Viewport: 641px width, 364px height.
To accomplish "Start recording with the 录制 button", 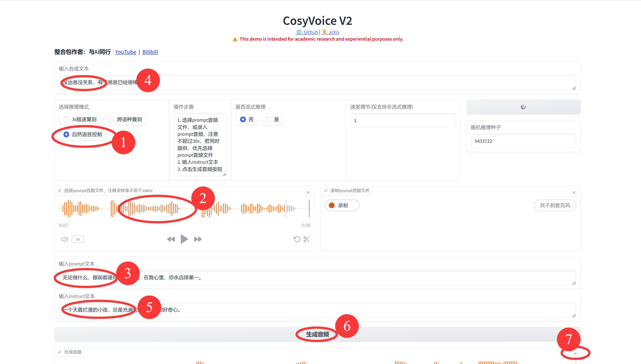I will click(x=342, y=205).
